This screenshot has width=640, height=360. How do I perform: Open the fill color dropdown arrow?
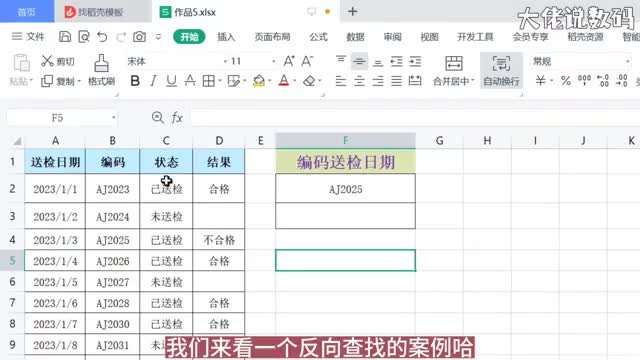[270, 81]
